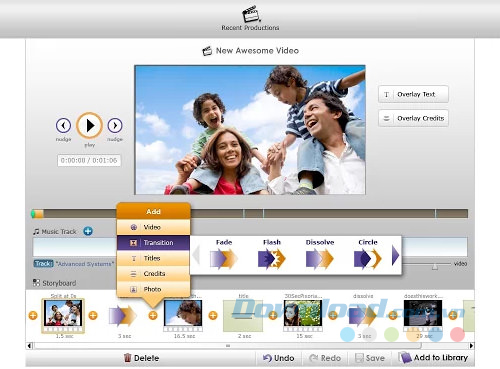The width and height of the screenshot is (500, 369).
Task: Add a music track with plus icon
Action: pos(88,231)
